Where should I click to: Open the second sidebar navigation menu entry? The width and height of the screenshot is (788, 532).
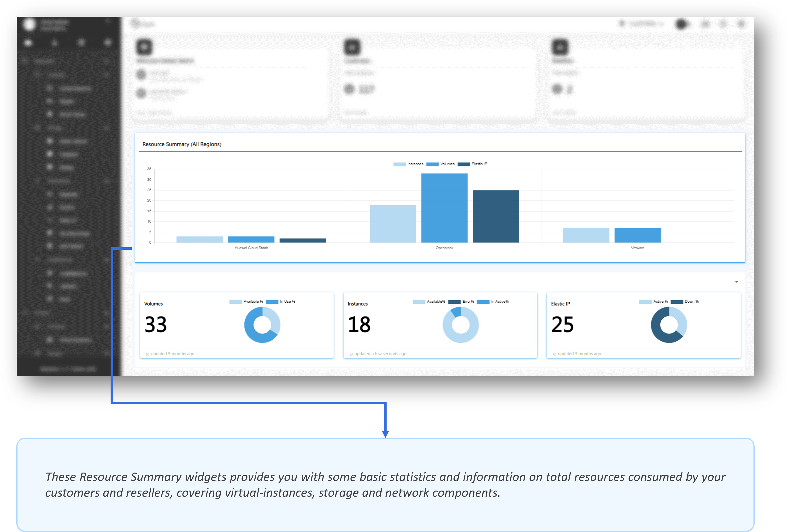(x=57, y=75)
